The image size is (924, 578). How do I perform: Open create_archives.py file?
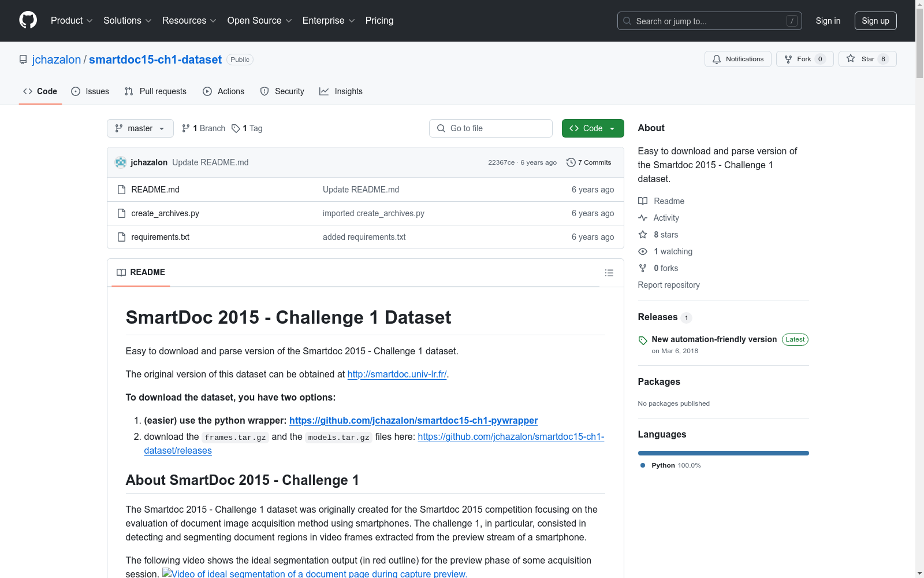click(x=165, y=213)
